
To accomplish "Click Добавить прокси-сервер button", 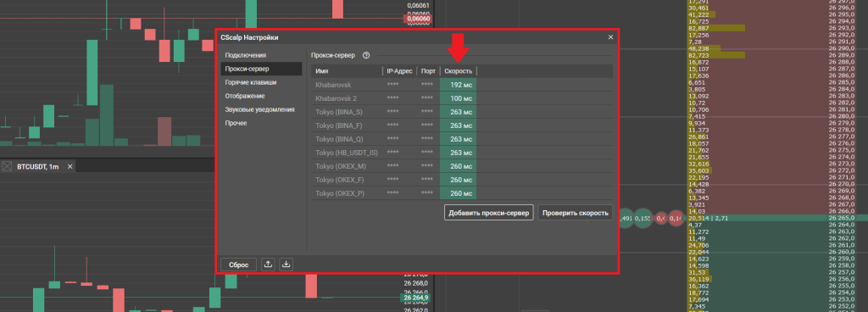I will (489, 213).
